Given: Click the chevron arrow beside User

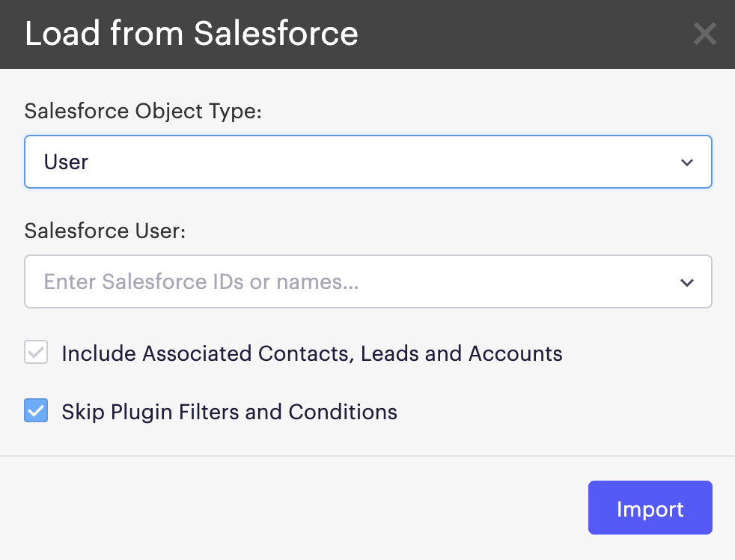Looking at the screenshot, I should point(686,162).
